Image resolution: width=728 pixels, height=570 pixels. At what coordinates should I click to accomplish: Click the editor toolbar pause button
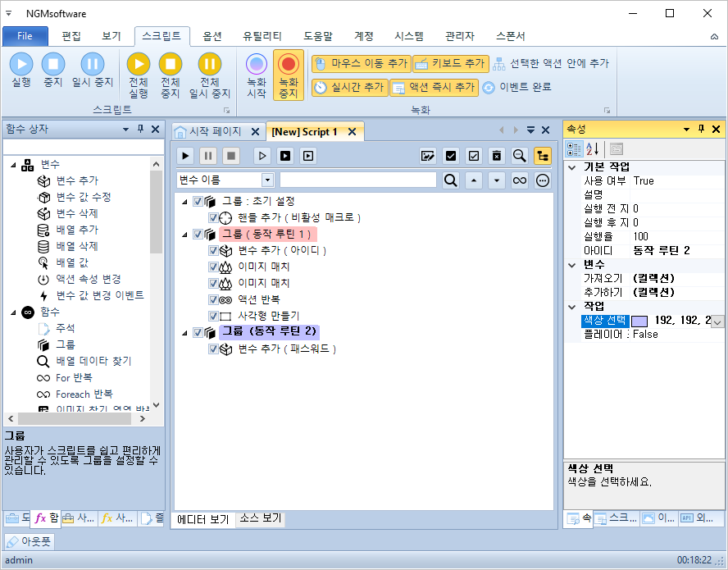pos(208,156)
